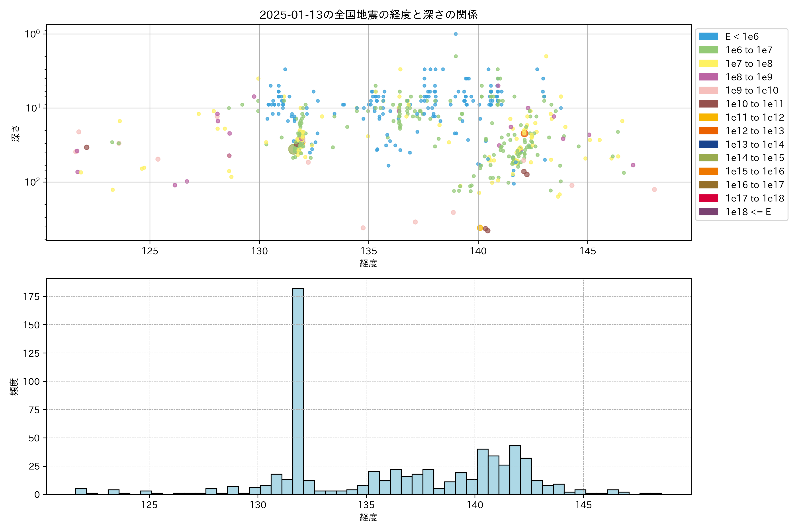Click the '1e11 to 1e12' legend label
This screenshot has height=532, width=798.
[755, 117]
